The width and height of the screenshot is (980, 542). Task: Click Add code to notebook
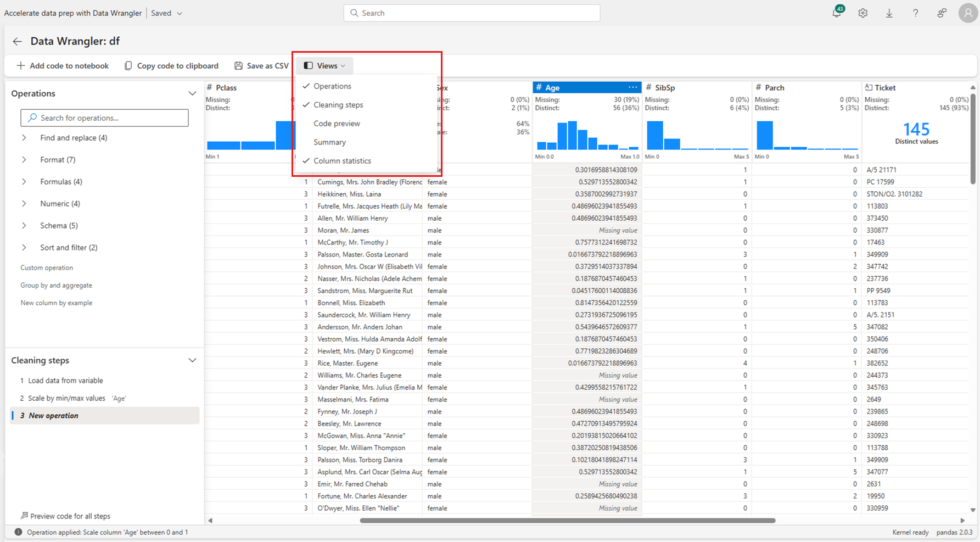pos(63,65)
